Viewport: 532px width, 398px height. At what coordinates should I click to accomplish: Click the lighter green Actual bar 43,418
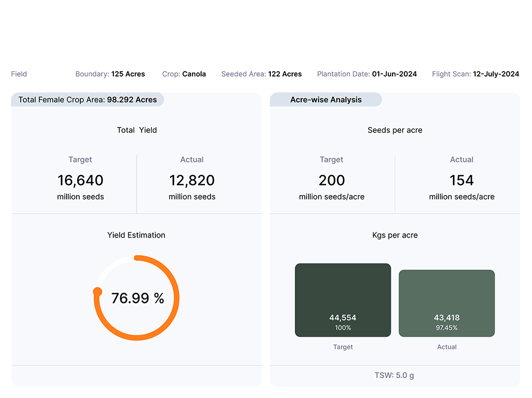[446, 303]
